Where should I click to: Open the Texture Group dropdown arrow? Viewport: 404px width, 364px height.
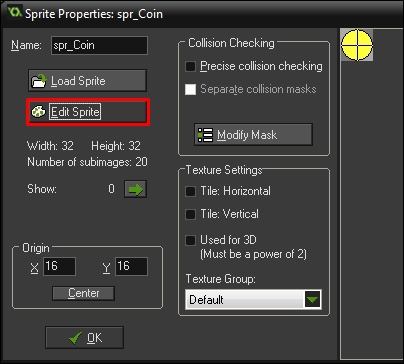[x=312, y=299]
